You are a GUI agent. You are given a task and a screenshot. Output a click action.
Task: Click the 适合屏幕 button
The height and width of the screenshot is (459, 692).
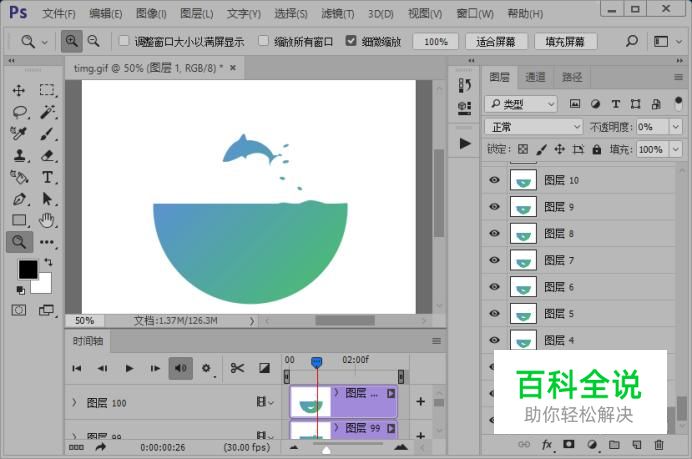tap(496, 42)
